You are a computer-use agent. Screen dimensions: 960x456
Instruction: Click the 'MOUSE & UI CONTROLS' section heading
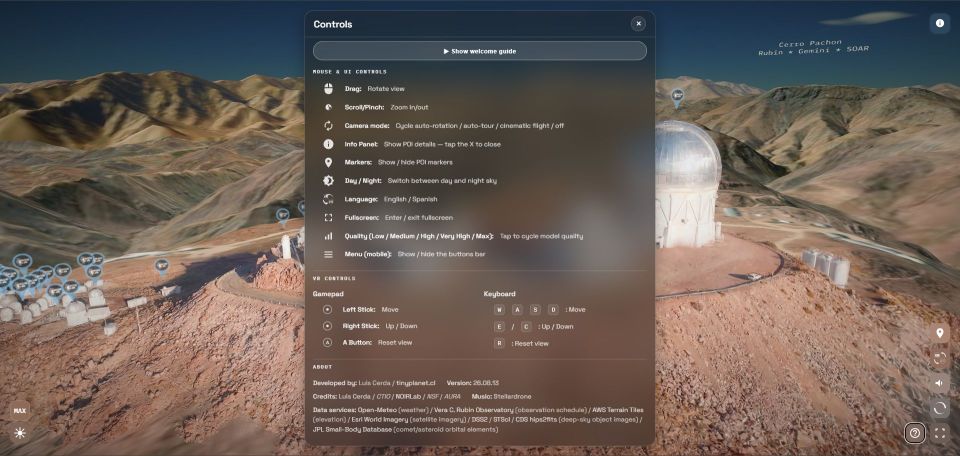point(350,72)
